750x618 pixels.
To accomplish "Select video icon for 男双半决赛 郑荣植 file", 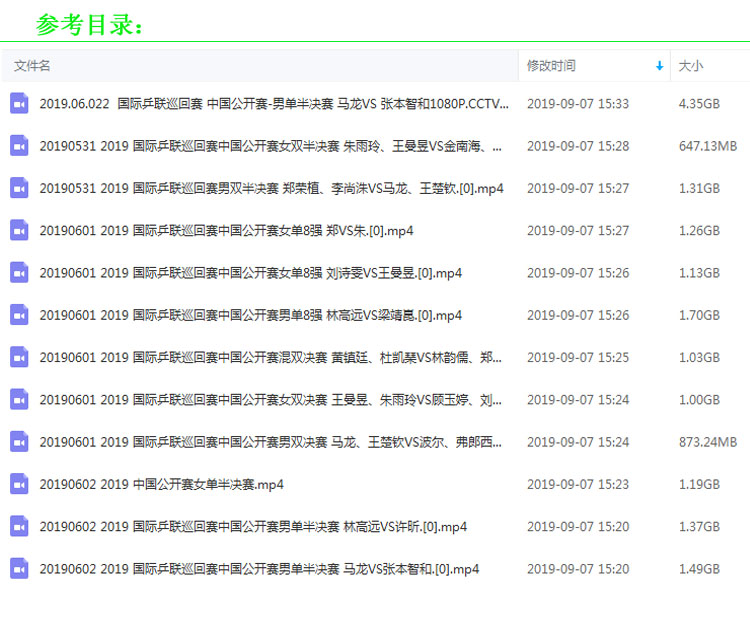I will pos(19,188).
